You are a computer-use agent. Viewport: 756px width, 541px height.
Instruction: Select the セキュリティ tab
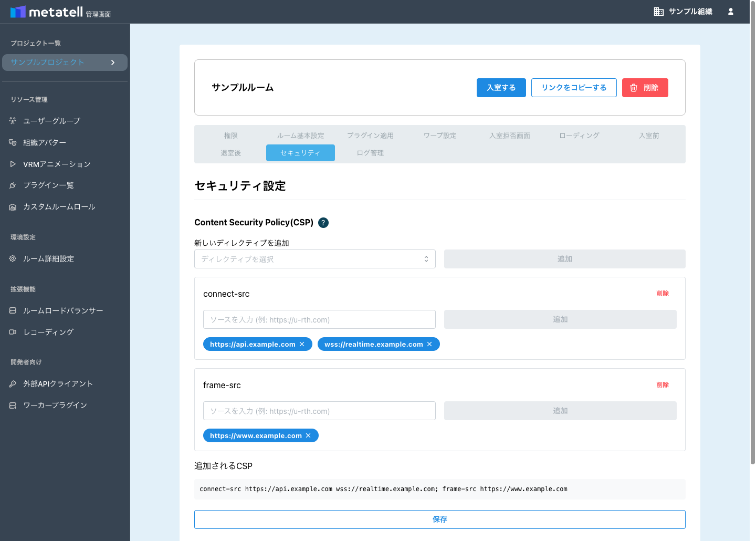pos(300,153)
